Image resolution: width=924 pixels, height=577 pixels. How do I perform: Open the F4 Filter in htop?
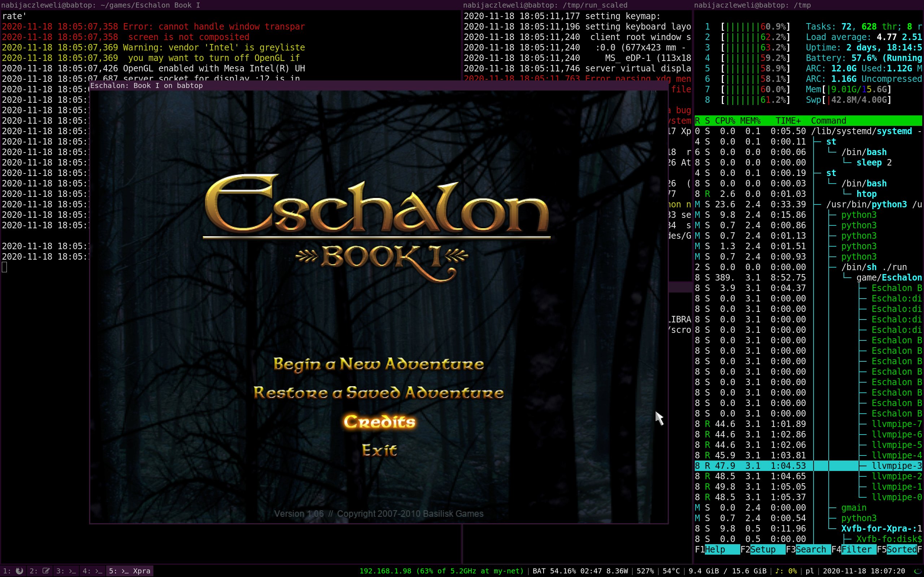857,550
